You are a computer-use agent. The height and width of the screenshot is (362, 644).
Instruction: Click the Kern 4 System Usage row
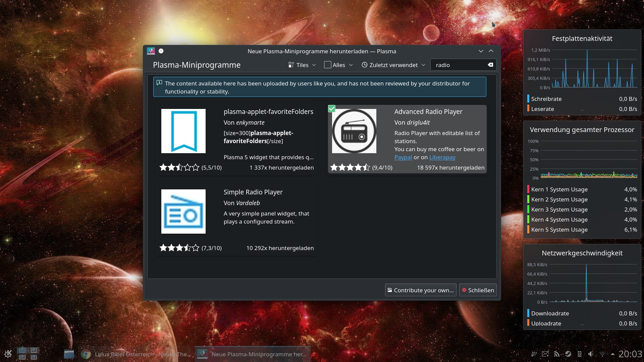(x=582, y=220)
